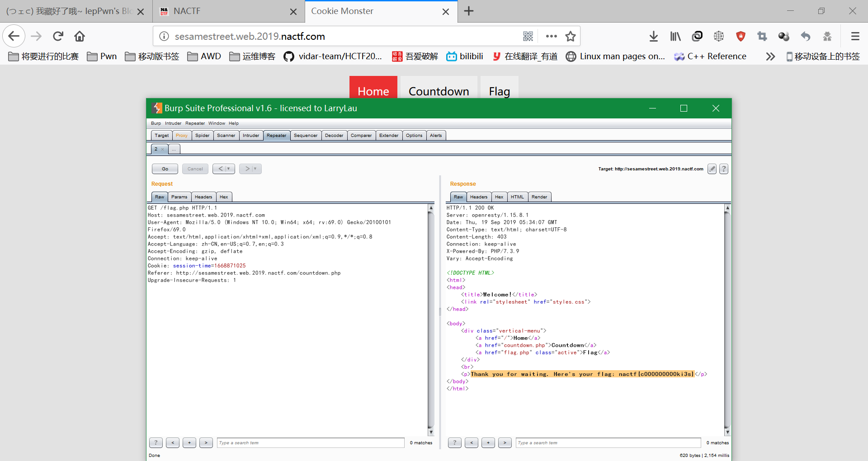The height and width of the screenshot is (461, 868).
Task: Open Firefox home page icon
Action: tap(80, 36)
